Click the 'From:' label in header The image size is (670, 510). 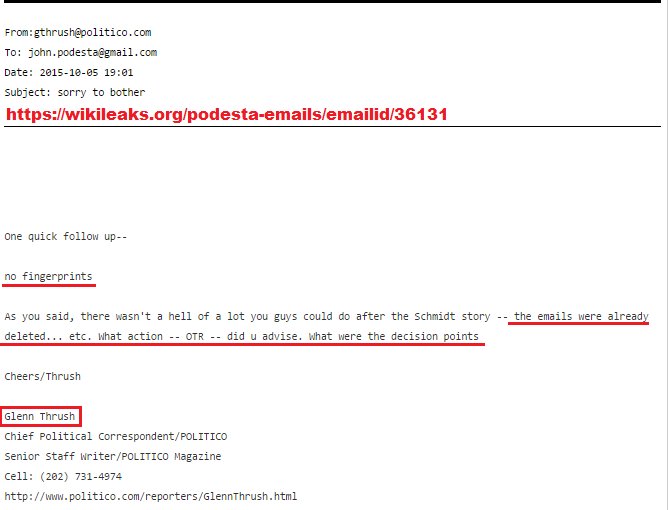(19, 32)
